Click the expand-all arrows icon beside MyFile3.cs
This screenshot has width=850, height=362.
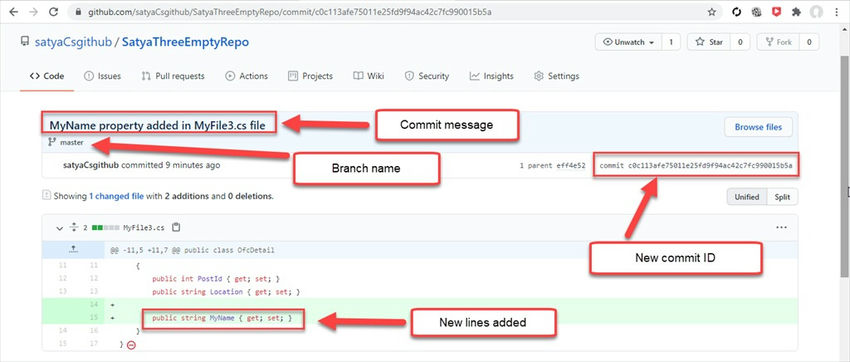(x=74, y=228)
